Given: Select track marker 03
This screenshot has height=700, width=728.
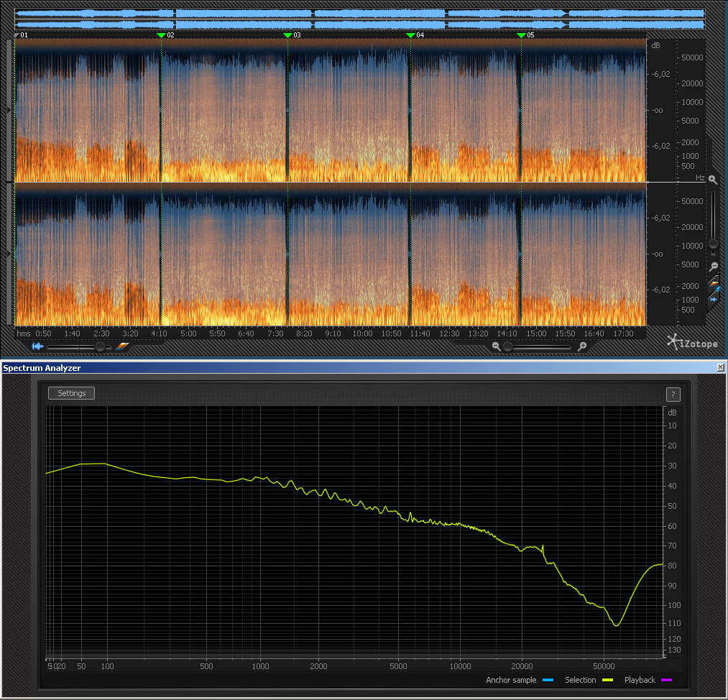Looking at the screenshot, I should pyautogui.click(x=287, y=34).
